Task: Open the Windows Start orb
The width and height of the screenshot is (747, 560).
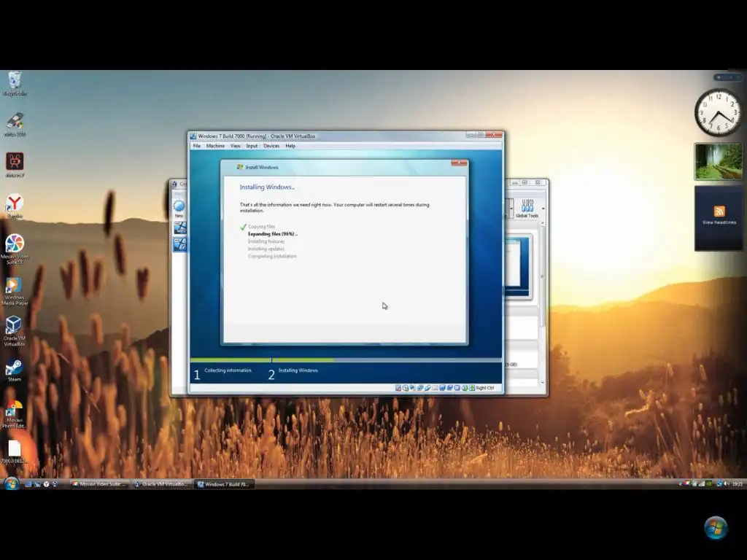Action: click(11, 484)
